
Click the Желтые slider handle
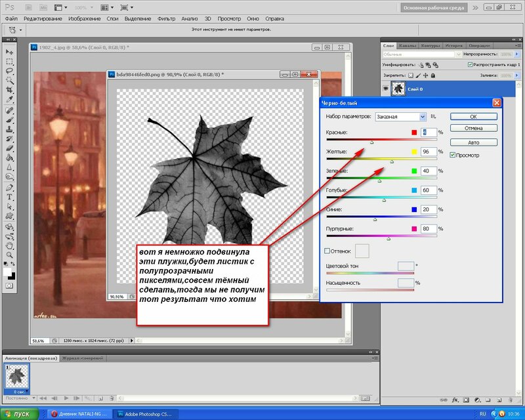(x=392, y=161)
